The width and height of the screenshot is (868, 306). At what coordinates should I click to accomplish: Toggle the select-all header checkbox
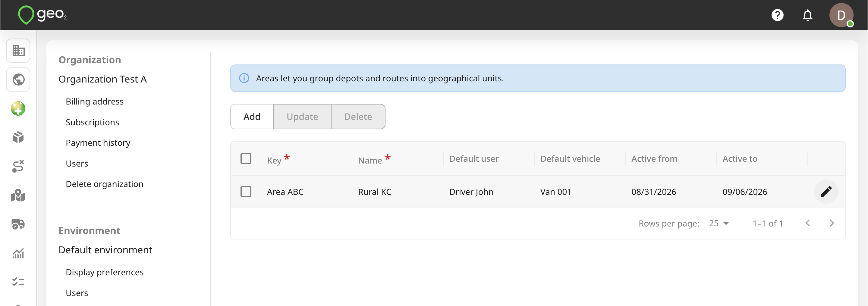[246, 158]
